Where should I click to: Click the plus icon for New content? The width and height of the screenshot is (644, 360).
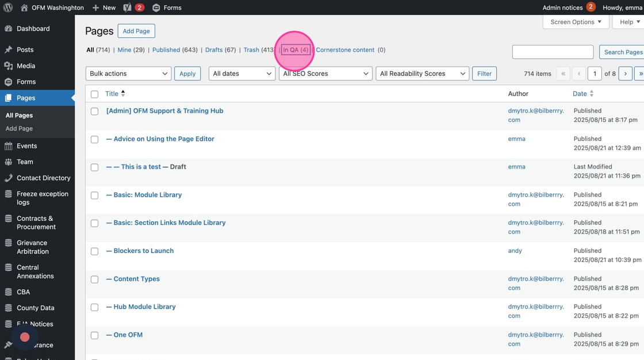tap(95, 7)
